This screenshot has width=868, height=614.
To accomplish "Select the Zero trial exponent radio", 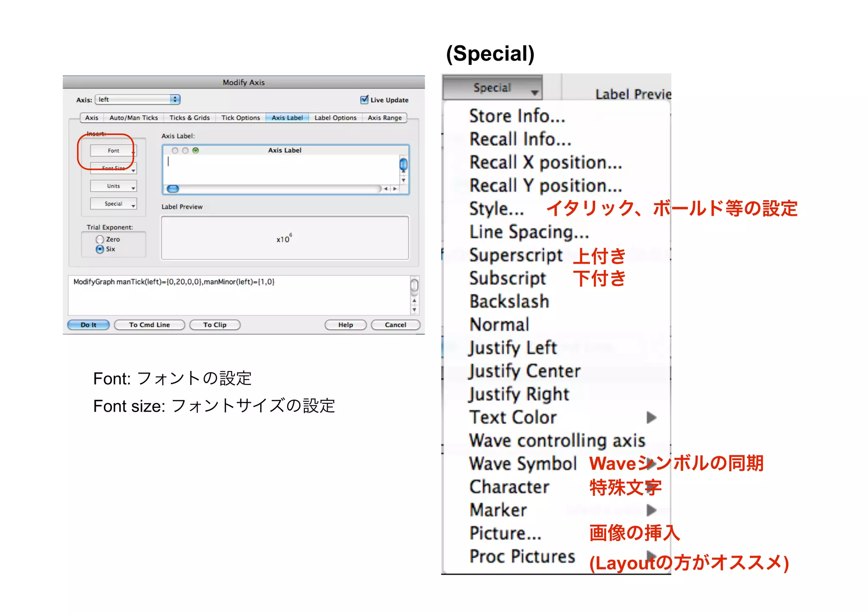I will coord(100,240).
